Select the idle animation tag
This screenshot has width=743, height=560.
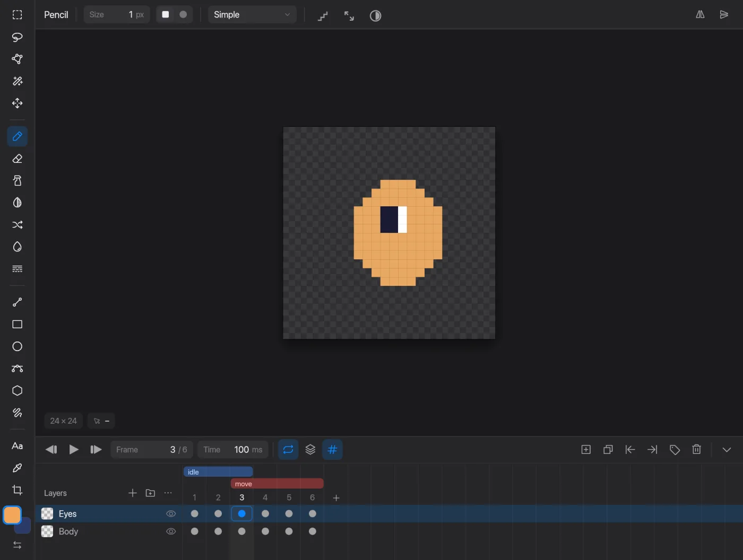click(218, 472)
